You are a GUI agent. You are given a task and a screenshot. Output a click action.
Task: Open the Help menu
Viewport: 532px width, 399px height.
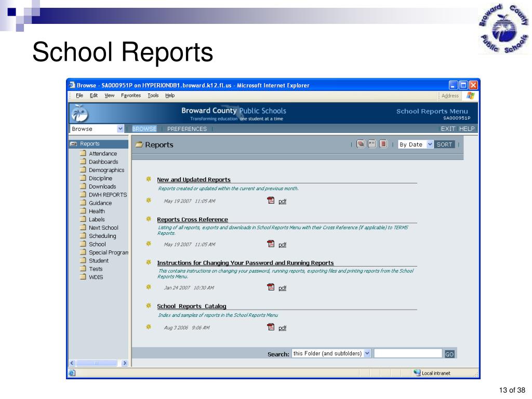point(170,96)
